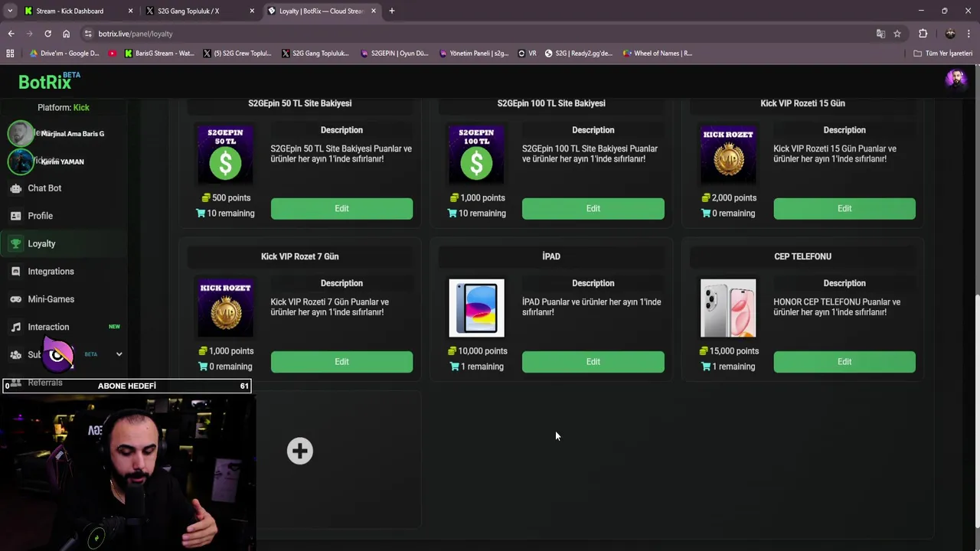The height and width of the screenshot is (551, 980).
Task: Select the Loyalty trophy icon
Action: pos(15,243)
